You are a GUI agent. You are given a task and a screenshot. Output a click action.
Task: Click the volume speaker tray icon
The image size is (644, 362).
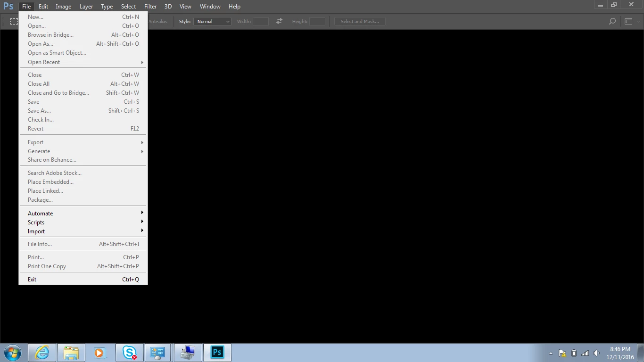(x=596, y=353)
